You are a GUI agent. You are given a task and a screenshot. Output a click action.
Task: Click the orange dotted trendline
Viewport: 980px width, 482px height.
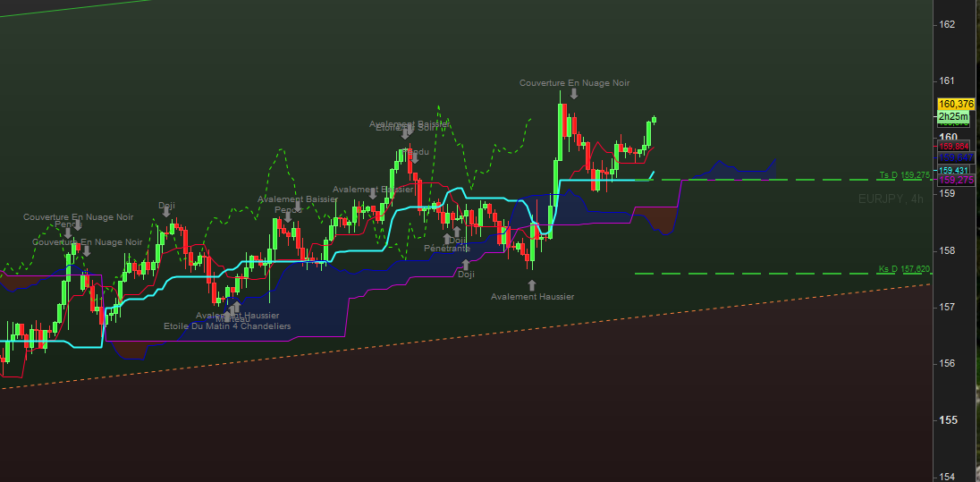(466, 336)
